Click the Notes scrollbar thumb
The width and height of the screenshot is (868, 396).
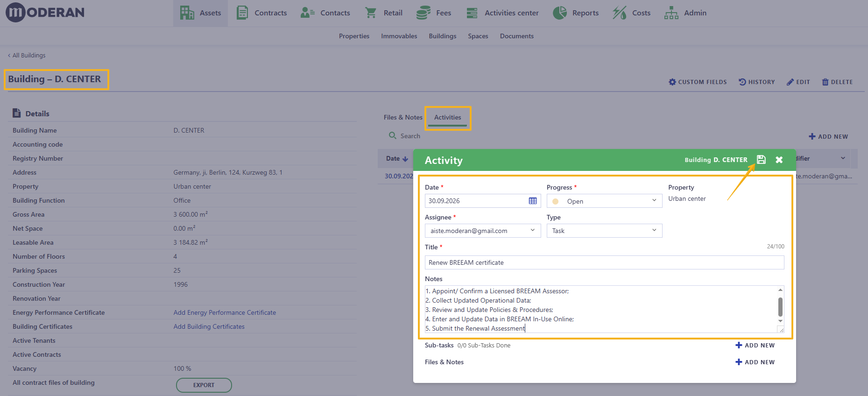click(780, 307)
